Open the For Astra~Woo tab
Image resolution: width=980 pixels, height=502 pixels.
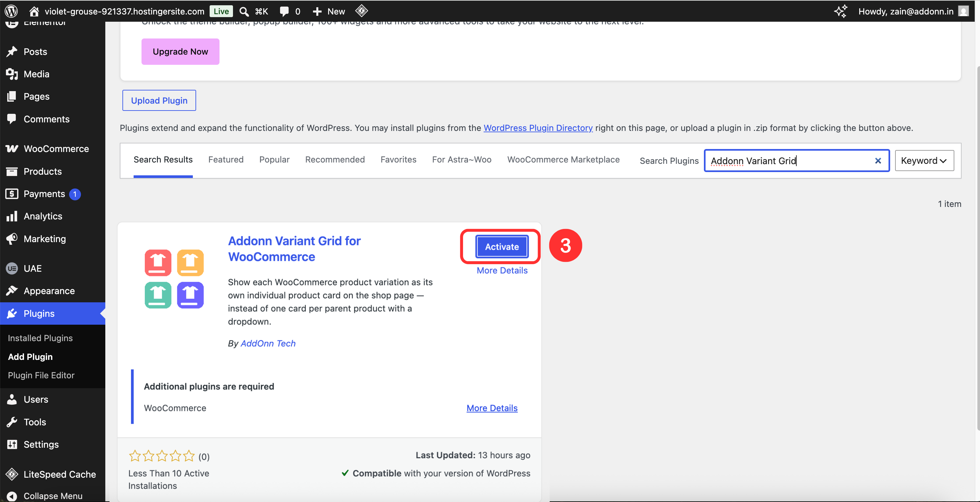(461, 159)
